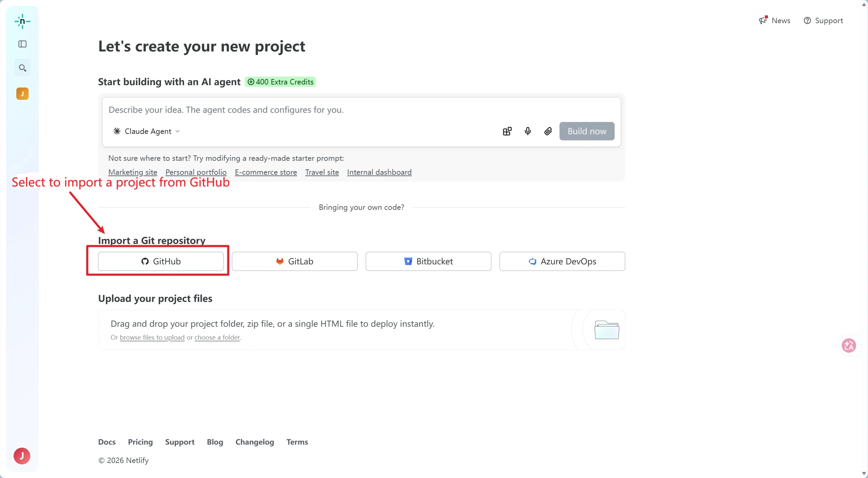This screenshot has width=868, height=478.
Task: Click the microphone voice input icon
Action: pos(527,131)
